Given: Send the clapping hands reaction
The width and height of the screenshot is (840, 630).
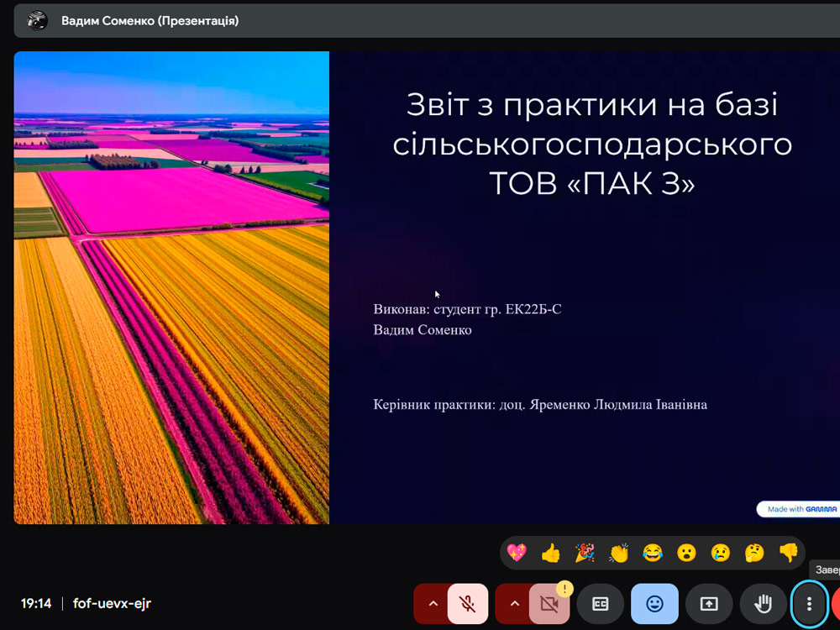Looking at the screenshot, I should coord(619,553).
